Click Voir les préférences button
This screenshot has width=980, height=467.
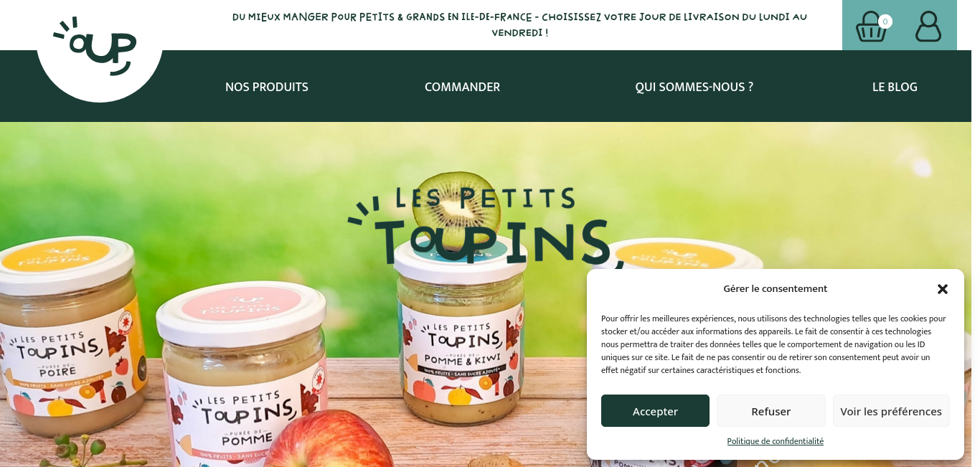pos(891,411)
